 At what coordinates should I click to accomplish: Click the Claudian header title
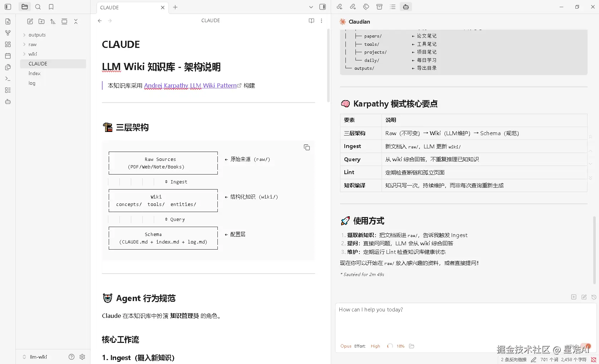[x=359, y=22]
